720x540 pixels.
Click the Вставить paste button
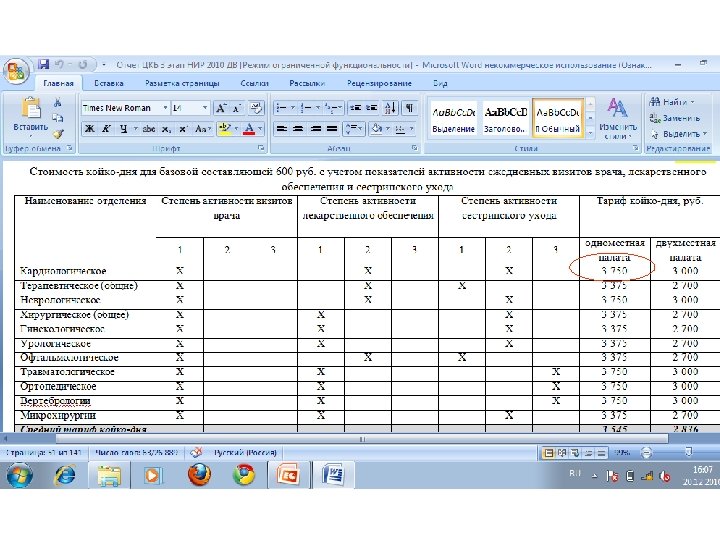coord(30,118)
